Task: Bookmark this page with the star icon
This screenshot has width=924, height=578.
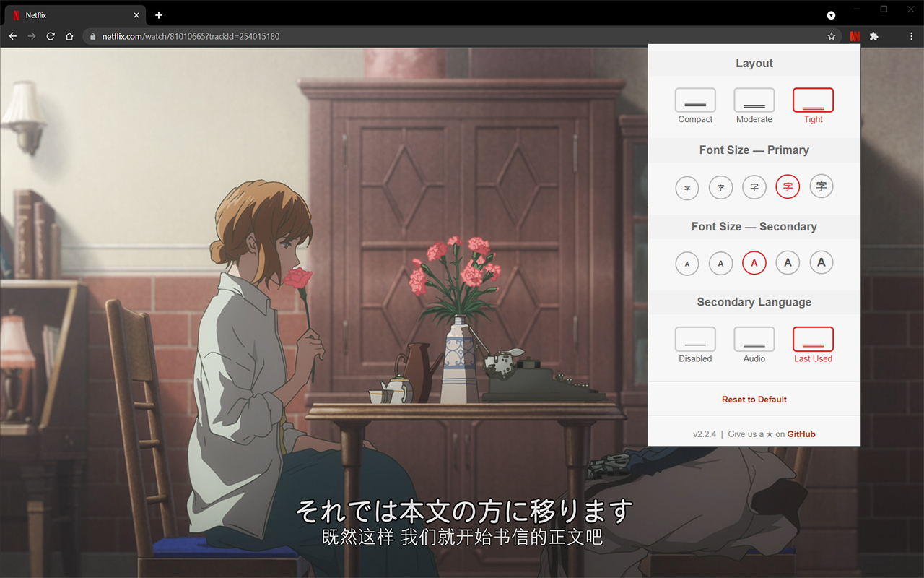Action: 832,36
